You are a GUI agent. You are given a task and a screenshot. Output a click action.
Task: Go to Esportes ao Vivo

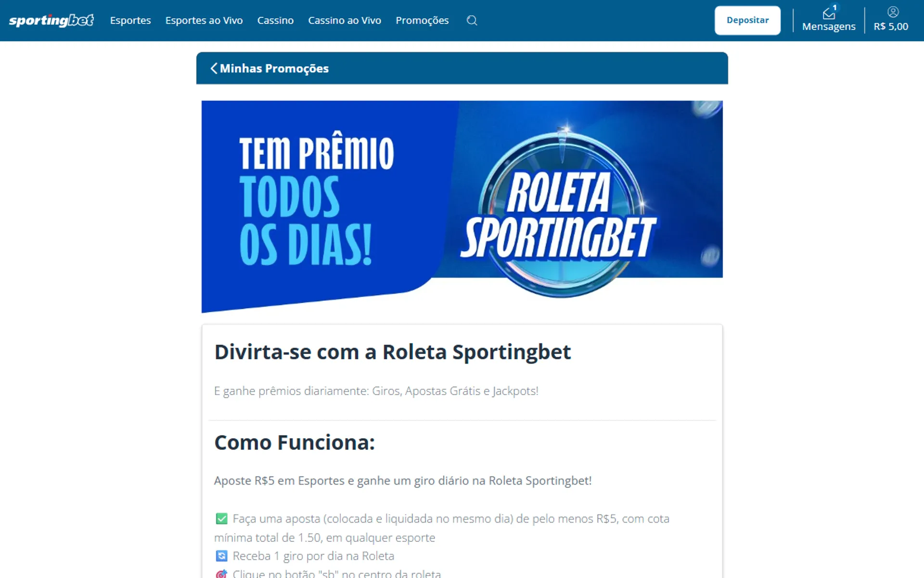[204, 20]
